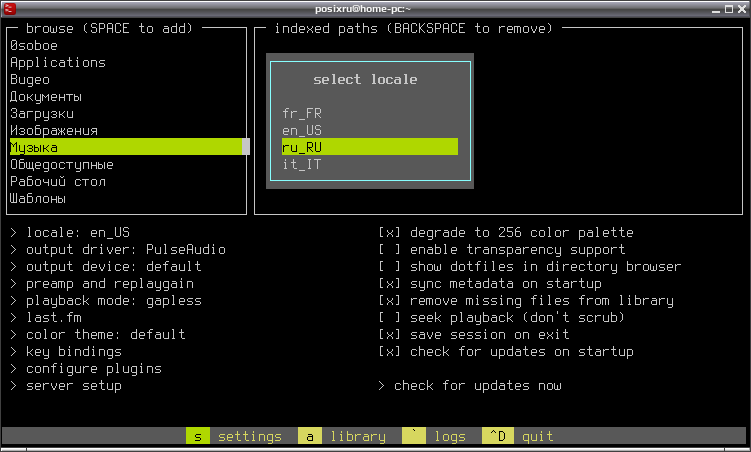Open output device: default setting
Viewport: 751px width, 452px height.
coord(106,267)
